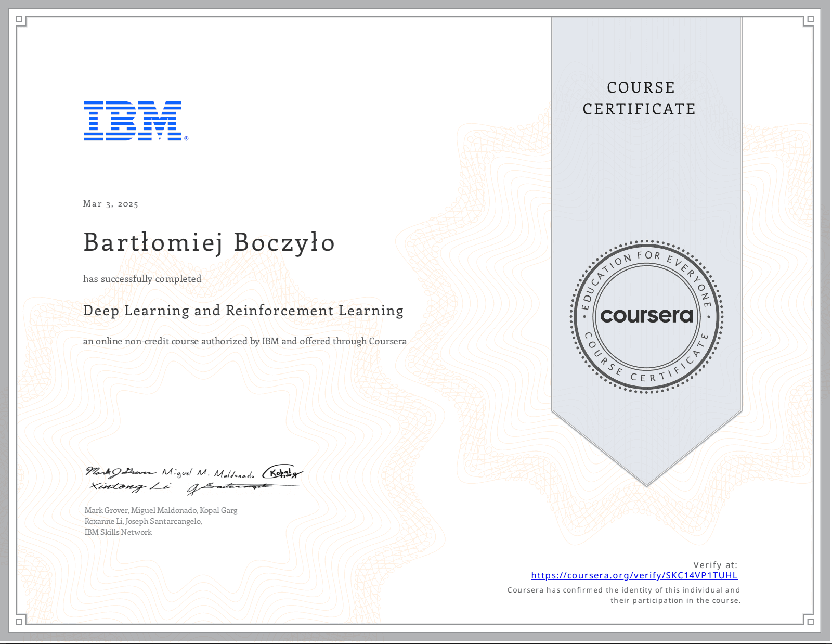Open the certificate verification link
Screen dimensions: 832x644
pyautogui.click(x=635, y=575)
